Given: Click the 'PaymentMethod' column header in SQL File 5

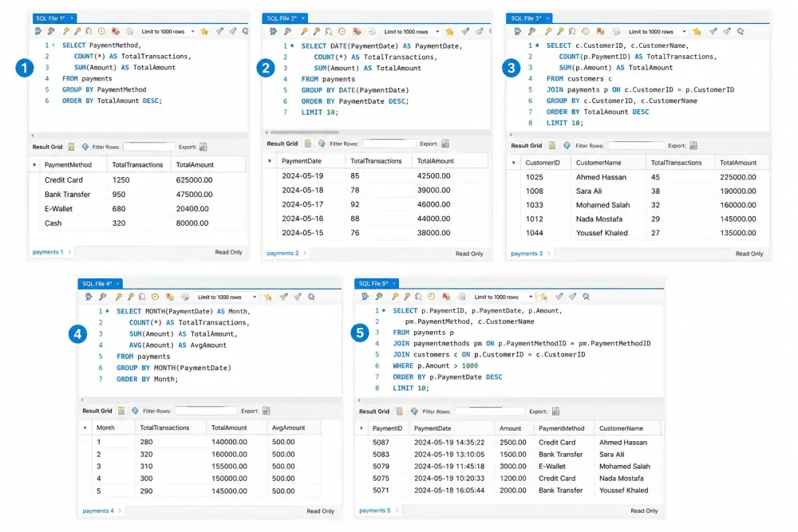Looking at the screenshot, I should coord(561,428).
